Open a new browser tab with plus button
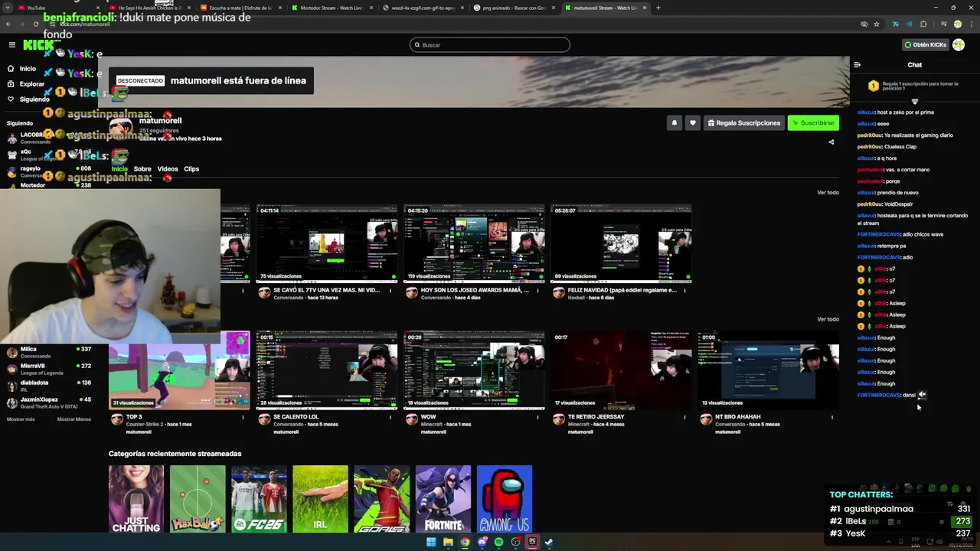 pos(658,8)
